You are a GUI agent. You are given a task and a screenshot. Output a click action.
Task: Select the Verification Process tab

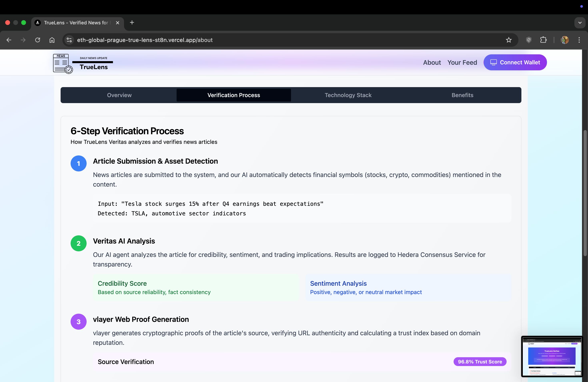pyautogui.click(x=234, y=95)
